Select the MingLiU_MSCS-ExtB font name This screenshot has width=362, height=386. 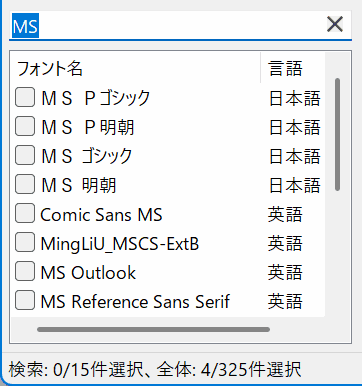pos(120,244)
